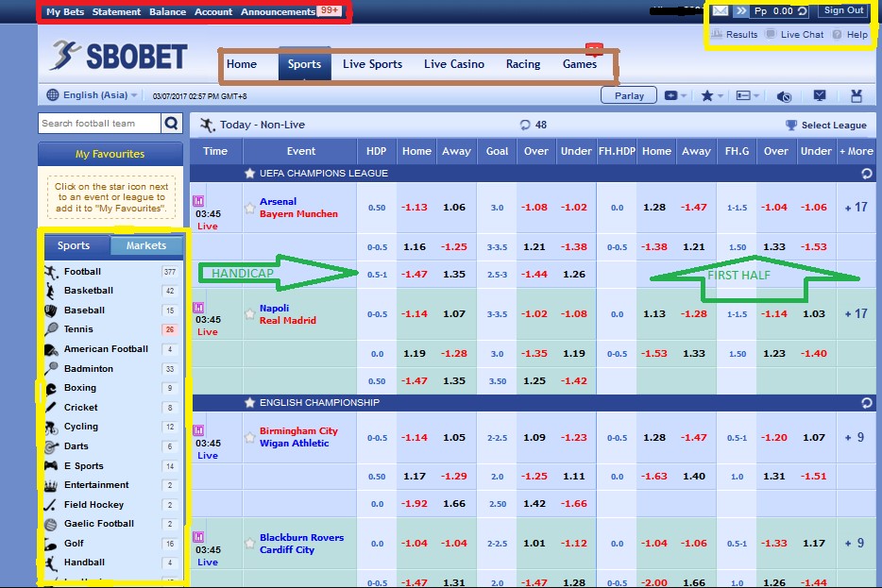Click the SBOBET logo
882x588 pixels.
pyautogui.click(x=117, y=56)
